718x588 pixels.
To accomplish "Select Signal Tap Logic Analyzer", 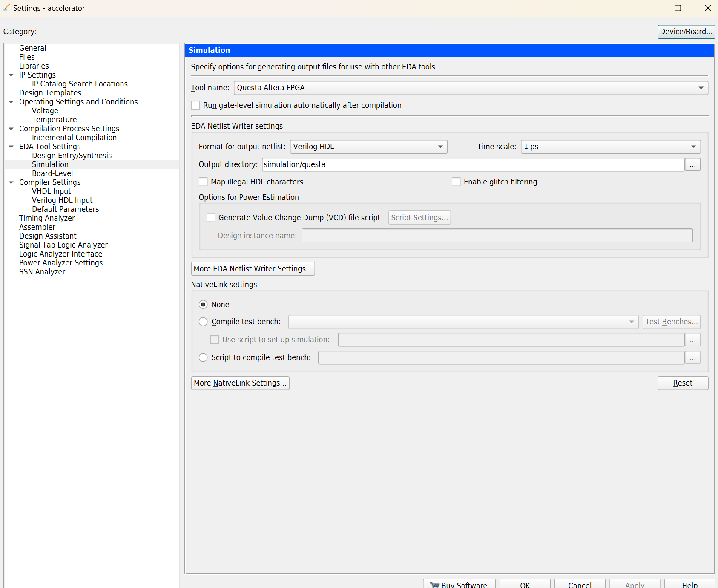I will coord(63,245).
